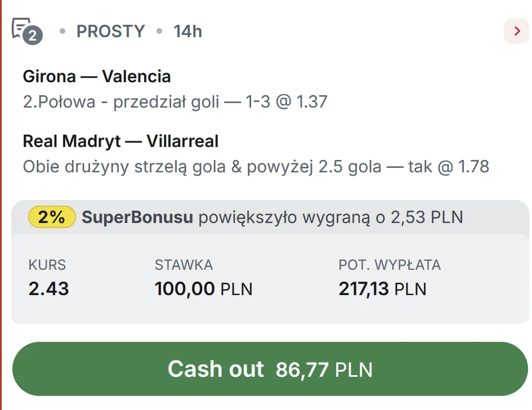This screenshot has height=410, width=532.
Task: Open the Girona — Valencia match
Action: click(x=97, y=77)
